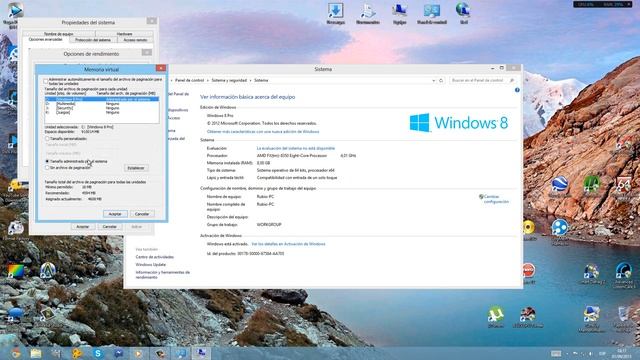Image resolution: width=640 pixels, height=360 pixels.
Task: Select 'Tamaño administrado por el sistema' option
Action: point(47,162)
